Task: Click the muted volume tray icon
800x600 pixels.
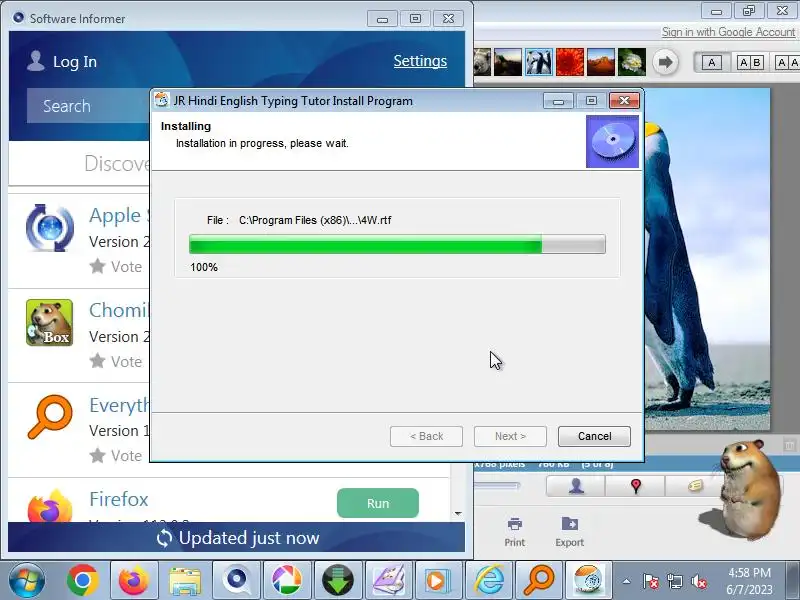Action: click(698, 581)
